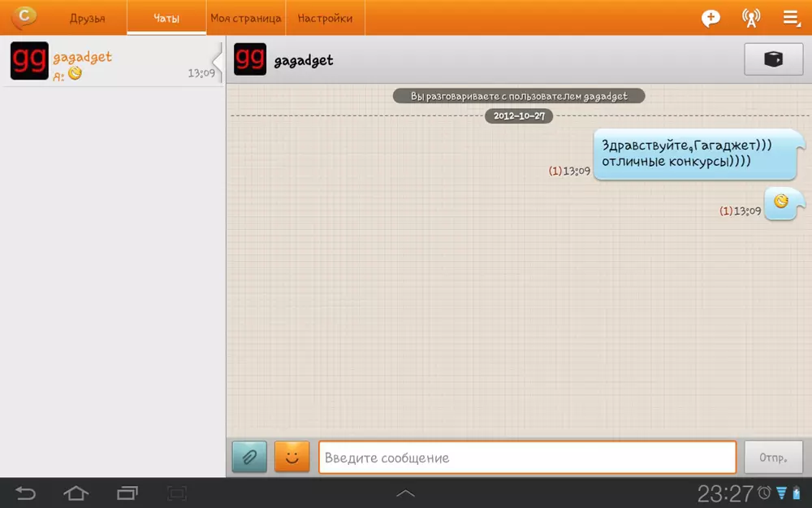The image size is (812, 508).
Task: Collapse the chat list panel arrow
Action: (x=217, y=61)
